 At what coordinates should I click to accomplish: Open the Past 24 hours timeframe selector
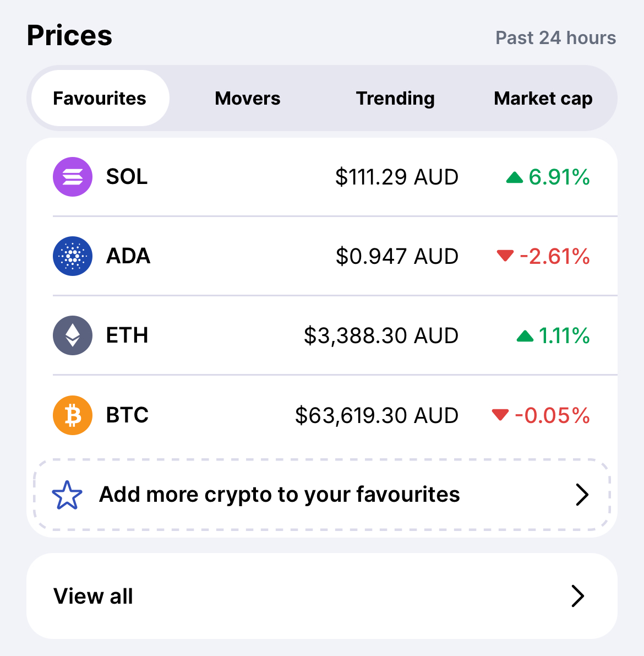pos(555,37)
